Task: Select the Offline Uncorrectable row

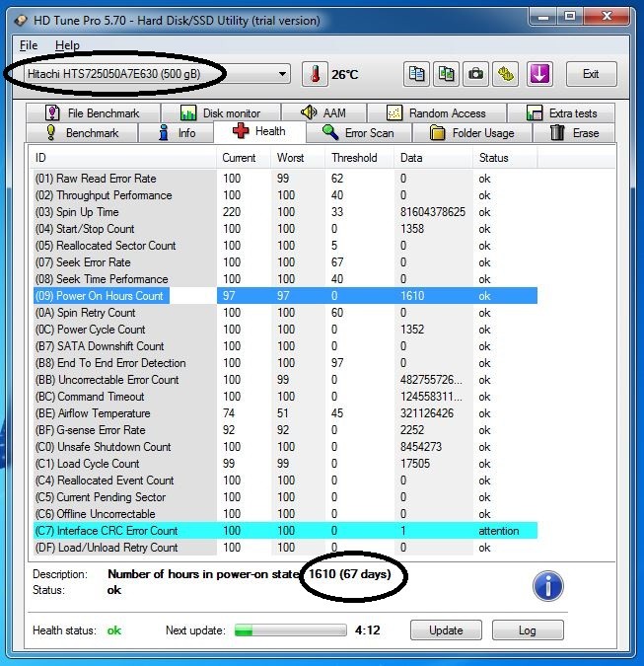Action: coord(285,514)
